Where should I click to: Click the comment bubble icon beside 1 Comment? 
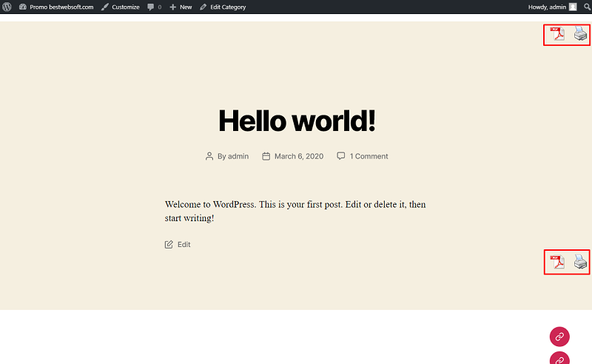pyautogui.click(x=341, y=156)
